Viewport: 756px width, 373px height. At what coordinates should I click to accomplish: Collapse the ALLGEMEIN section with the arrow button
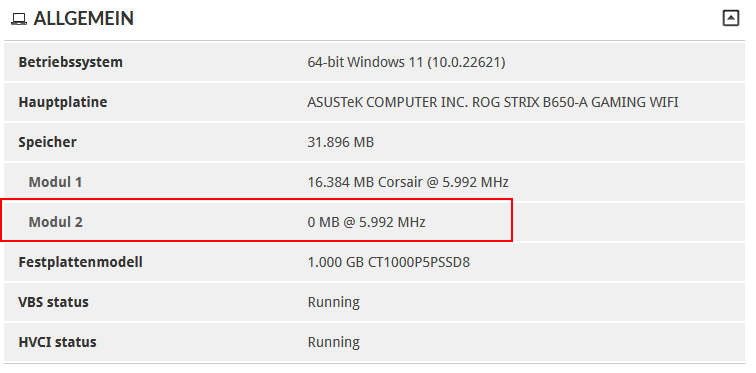(x=730, y=18)
